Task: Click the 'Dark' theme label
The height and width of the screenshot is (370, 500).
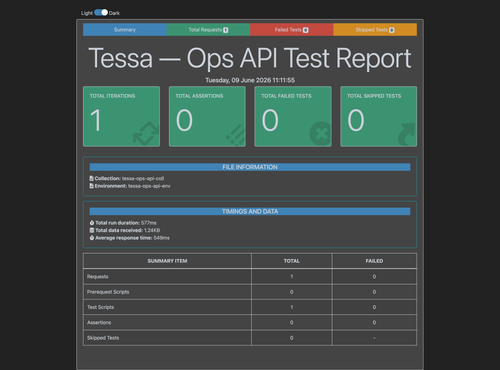Action: tap(114, 13)
